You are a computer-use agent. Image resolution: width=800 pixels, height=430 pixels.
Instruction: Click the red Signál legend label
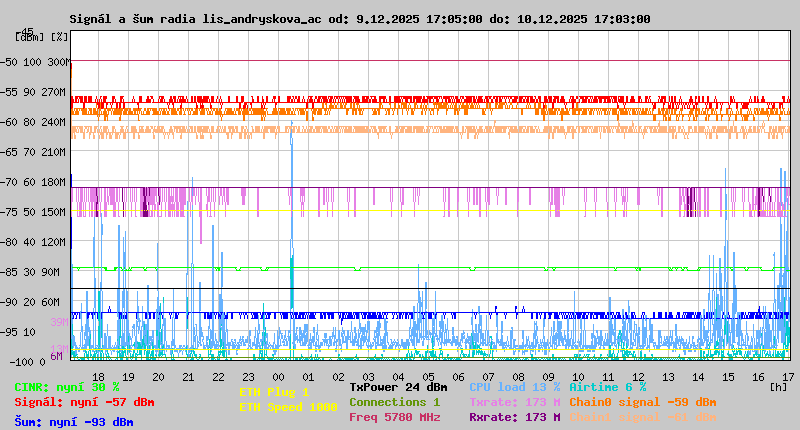click(84, 402)
